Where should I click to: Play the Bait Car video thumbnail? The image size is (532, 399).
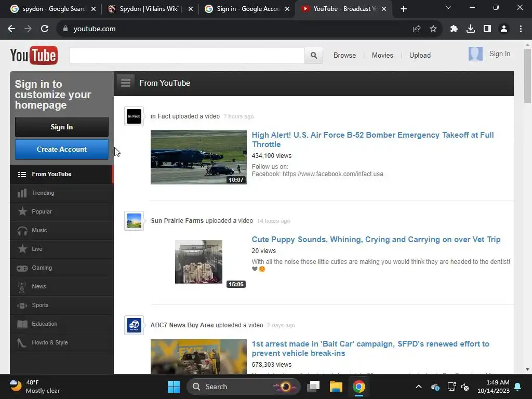pyautogui.click(x=198, y=356)
